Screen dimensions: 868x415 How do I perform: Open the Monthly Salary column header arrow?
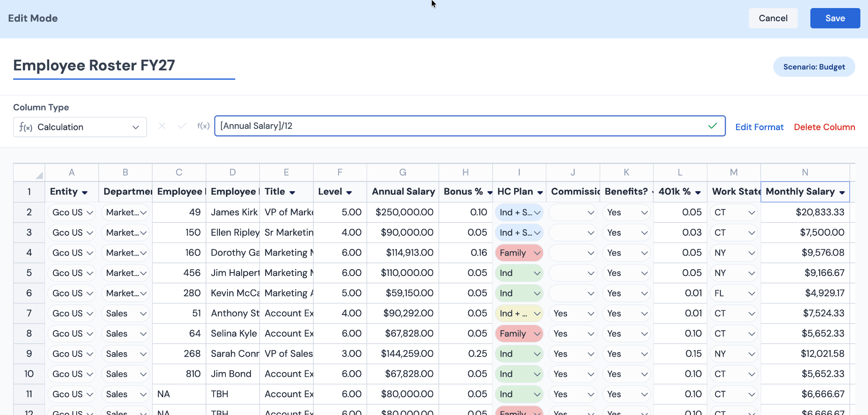coord(842,192)
